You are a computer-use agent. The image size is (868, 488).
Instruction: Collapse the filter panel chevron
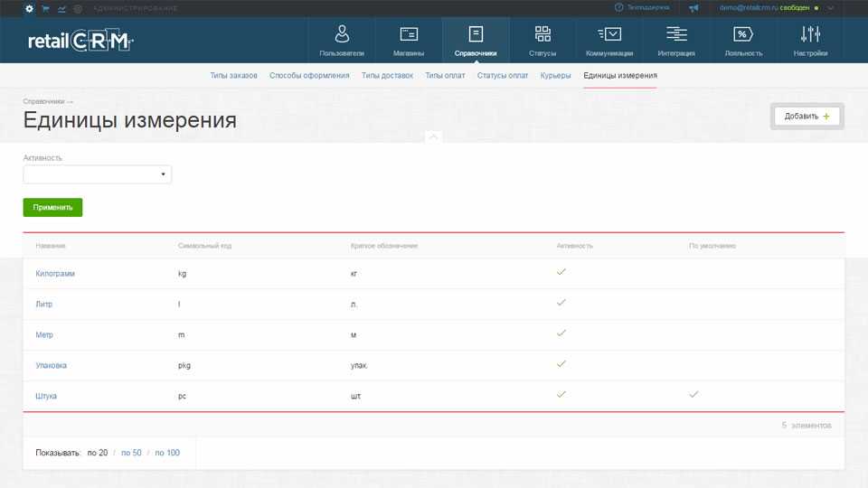(x=433, y=136)
